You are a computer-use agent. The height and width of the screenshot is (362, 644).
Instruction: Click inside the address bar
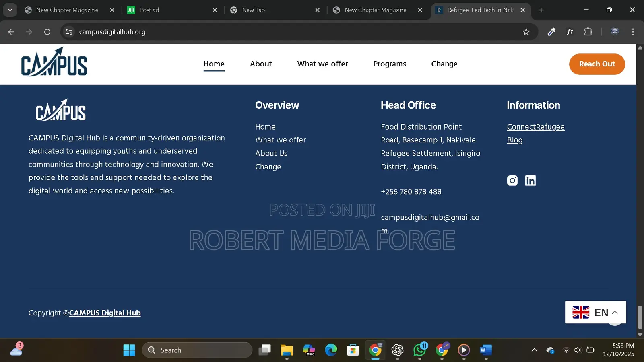click(x=282, y=32)
